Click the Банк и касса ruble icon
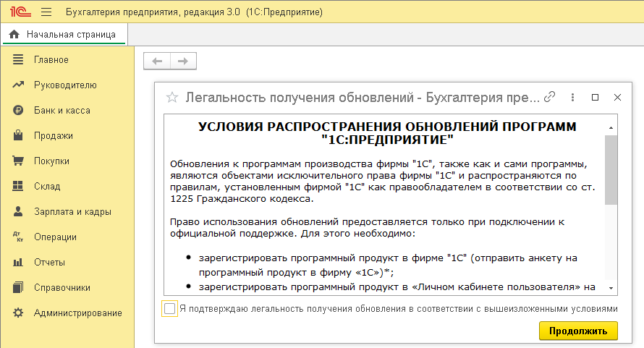644x348 pixels. coord(18,110)
